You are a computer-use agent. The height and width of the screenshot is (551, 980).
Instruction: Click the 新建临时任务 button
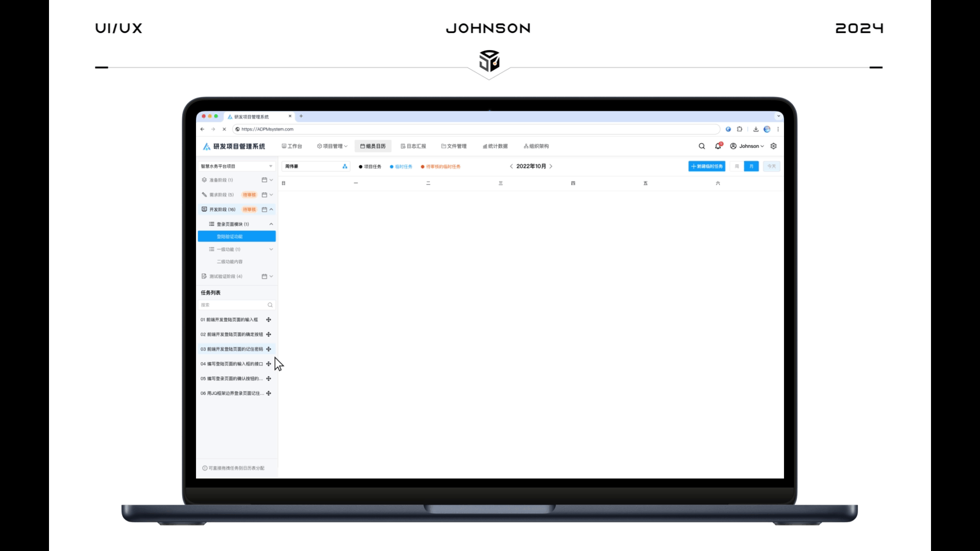click(x=707, y=166)
